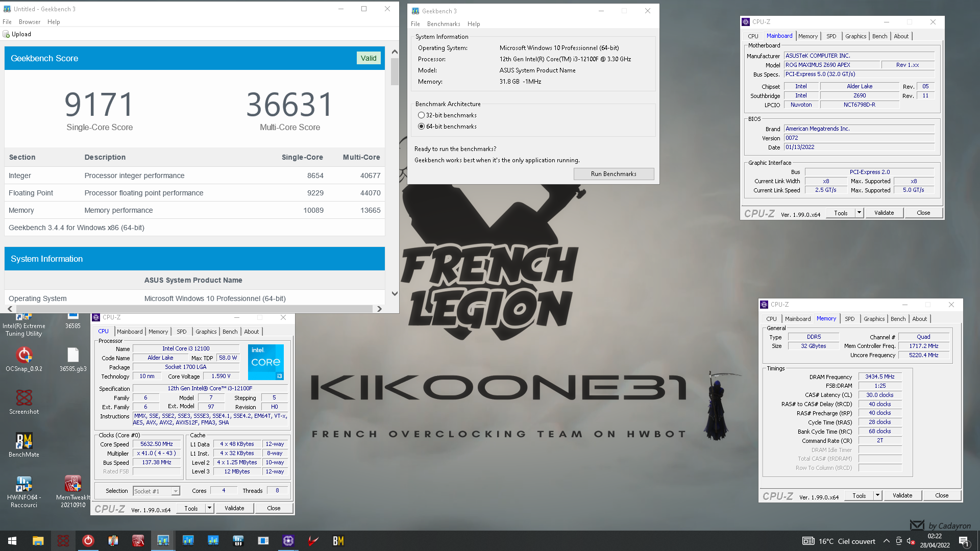The width and height of the screenshot is (980, 551).
Task: Click Close button in CPU-Z memory window
Action: (x=942, y=495)
